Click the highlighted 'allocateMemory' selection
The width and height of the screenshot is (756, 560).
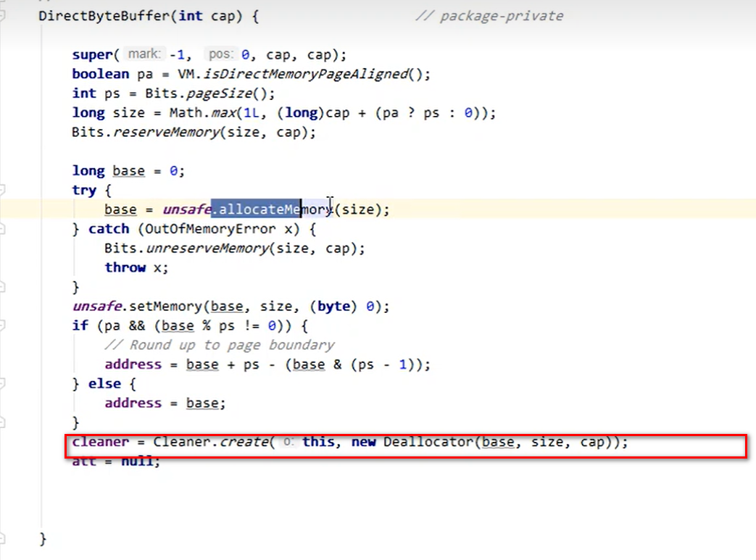[256, 209]
